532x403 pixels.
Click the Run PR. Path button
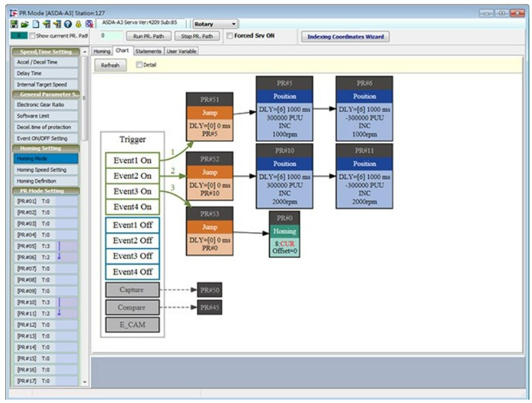click(148, 36)
